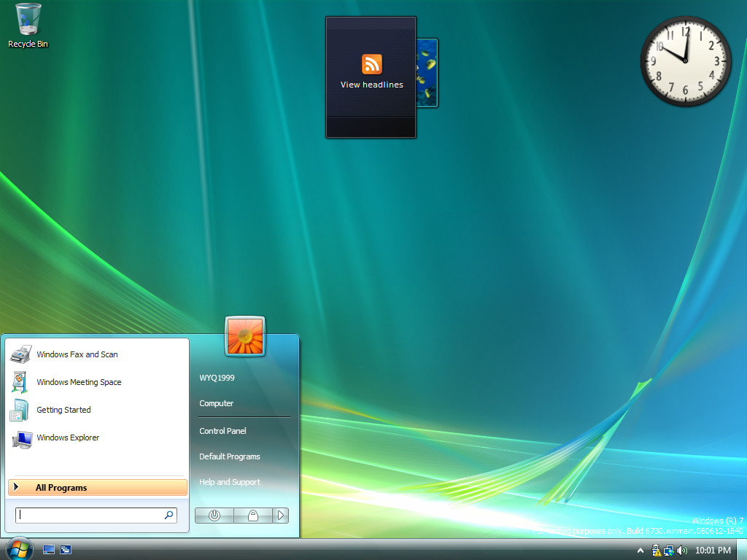Click the tray icon with yellow warning

tap(656, 551)
